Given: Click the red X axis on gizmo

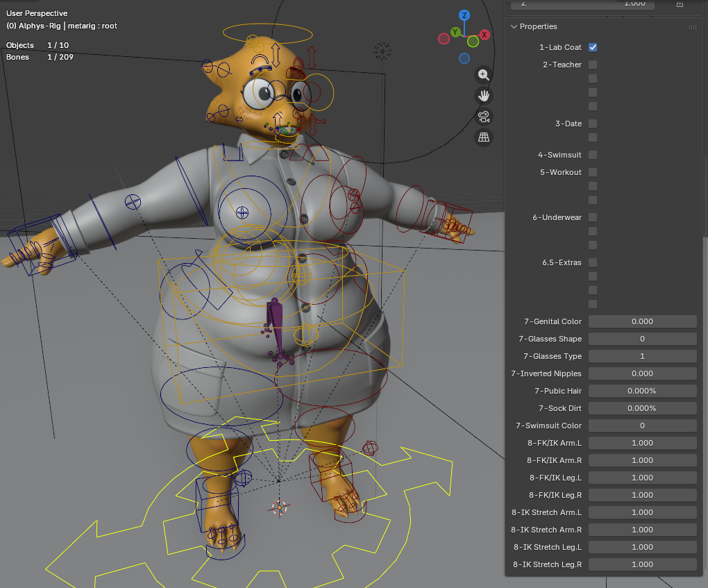Looking at the screenshot, I should tap(484, 35).
